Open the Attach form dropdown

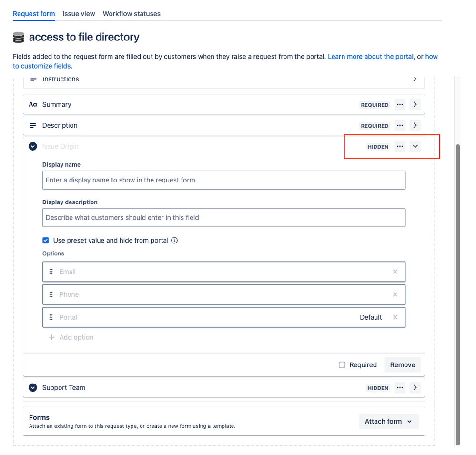click(389, 421)
